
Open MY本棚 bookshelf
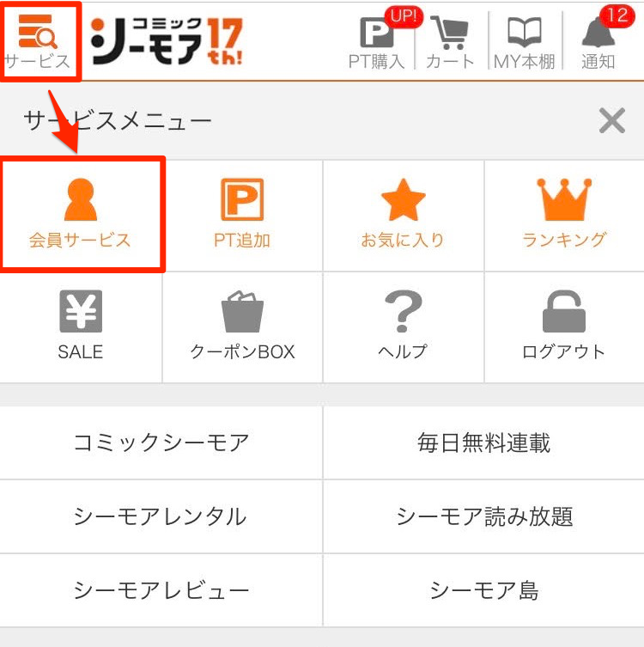coord(525,43)
